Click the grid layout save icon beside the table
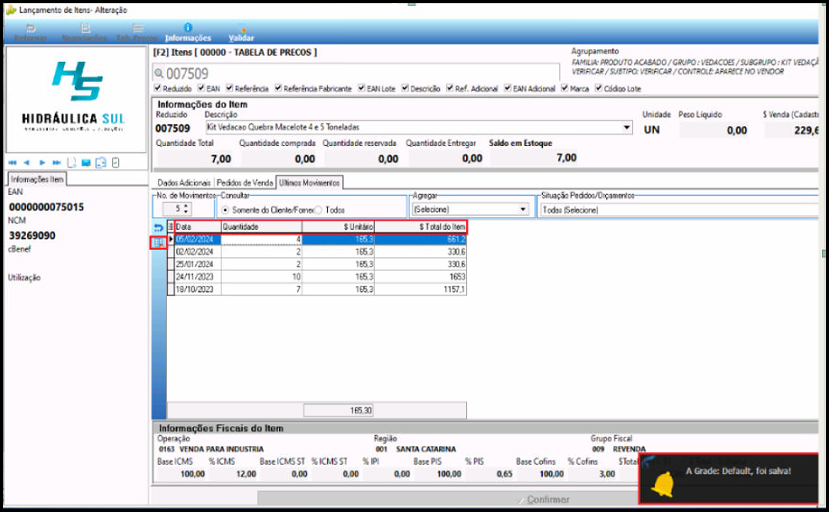Image resolution: width=829 pixels, height=512 pixels. click(158, 243)
